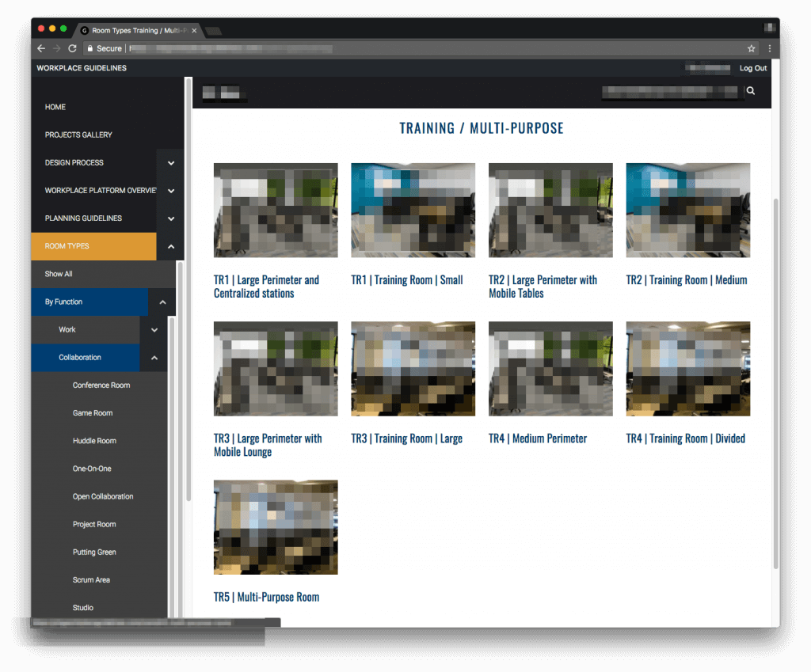Select HOME from the sidebar menu
The image size is (811, 672).
pyautogui.click(x=53, y=107)
